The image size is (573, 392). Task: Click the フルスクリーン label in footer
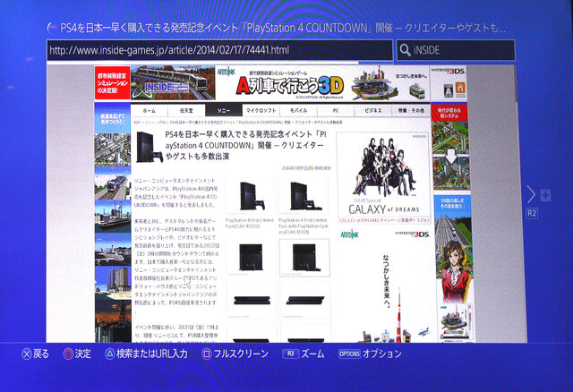point(241,354)
